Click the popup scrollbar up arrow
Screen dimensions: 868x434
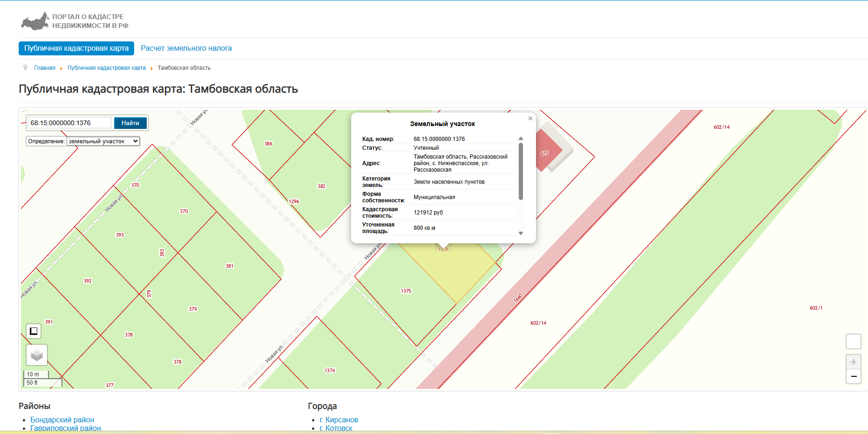click(521, 139)
